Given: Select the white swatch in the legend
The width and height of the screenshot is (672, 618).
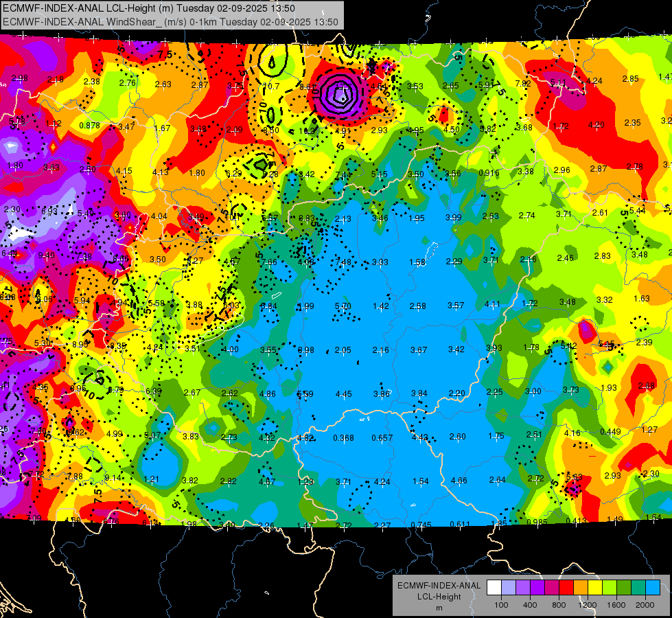Looking at the screenshot, I should click(494, 588).
